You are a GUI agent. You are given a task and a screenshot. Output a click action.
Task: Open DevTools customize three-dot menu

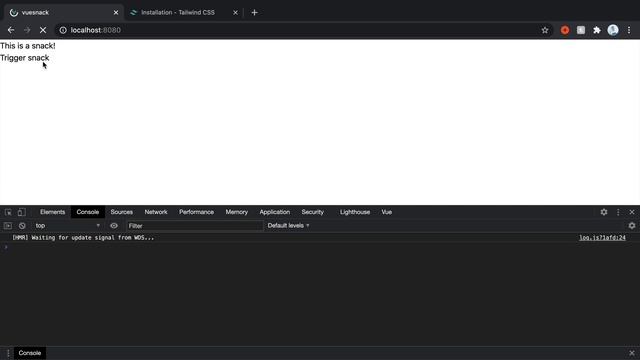(x=618, y=212)
